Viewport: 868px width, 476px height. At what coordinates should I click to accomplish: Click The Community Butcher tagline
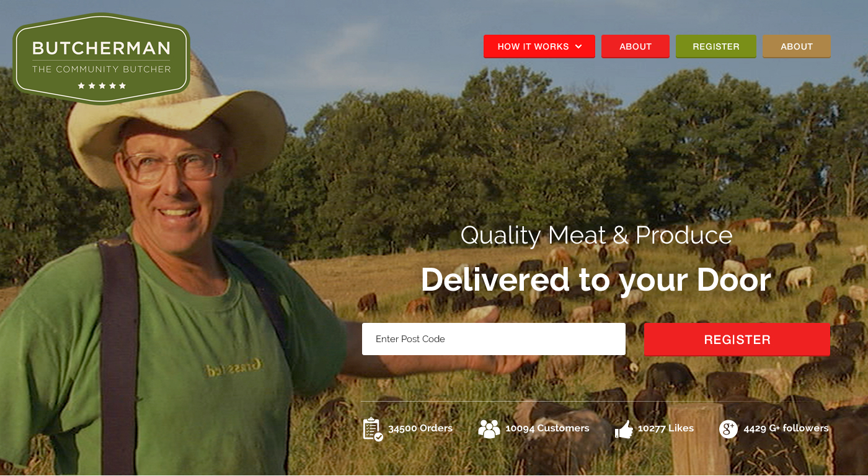pos(102,69)
